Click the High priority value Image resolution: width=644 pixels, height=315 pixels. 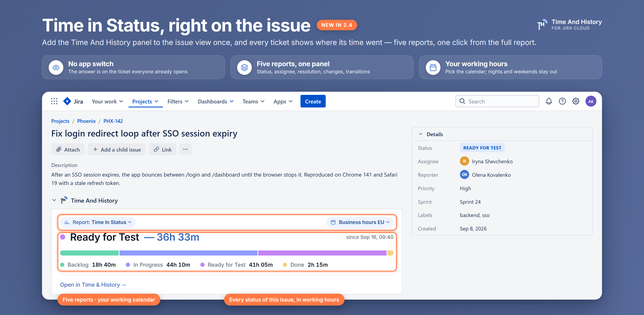(465, 188)
